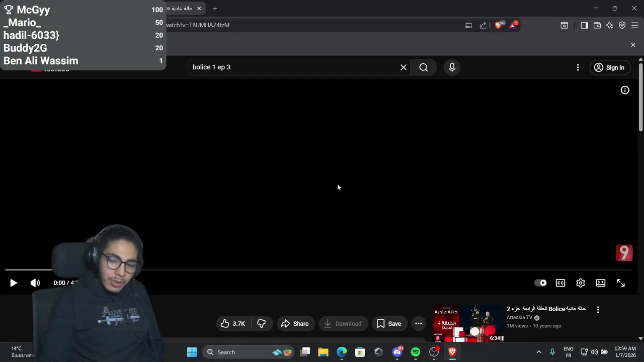Open Spotify from the taskbar
The height and width of the screenshot is (362, 644).
pos(416,352)
